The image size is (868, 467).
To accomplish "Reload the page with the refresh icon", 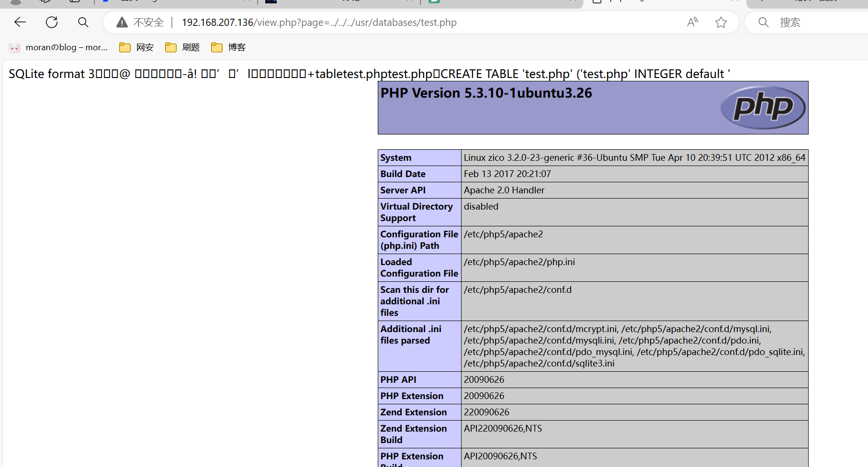I will (x=52, y=22).
